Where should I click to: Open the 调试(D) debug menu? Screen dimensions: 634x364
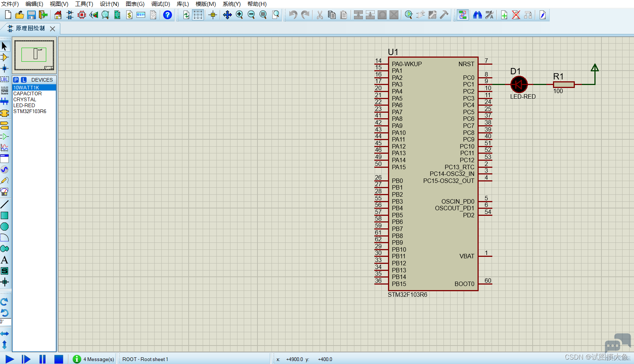[x=161, y=4]
